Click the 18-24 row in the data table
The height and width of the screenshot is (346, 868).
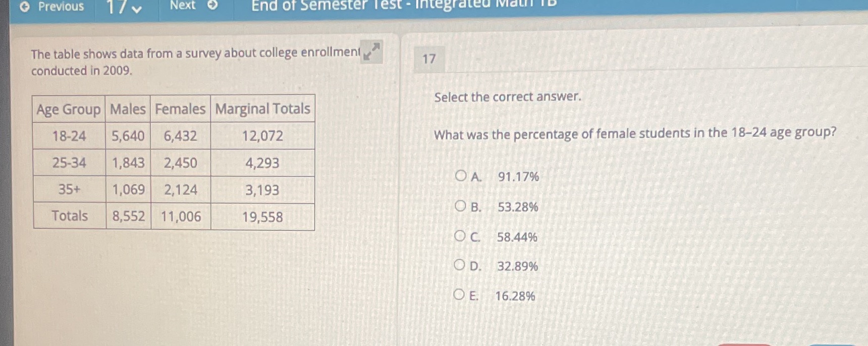pos(173,136)
